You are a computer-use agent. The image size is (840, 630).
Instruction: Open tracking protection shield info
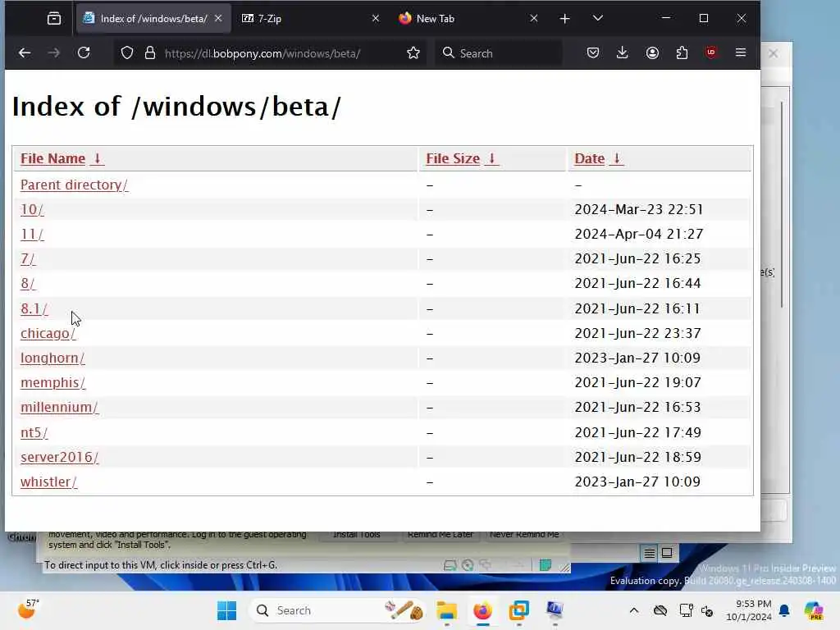pos(127,53)
